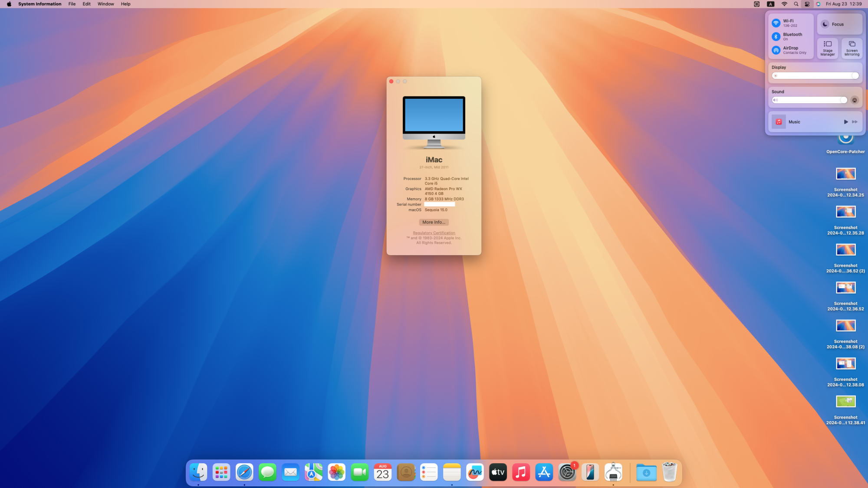Open Spotlight search in menu bar
Screen dimensions: 868x488
(796, 4)
